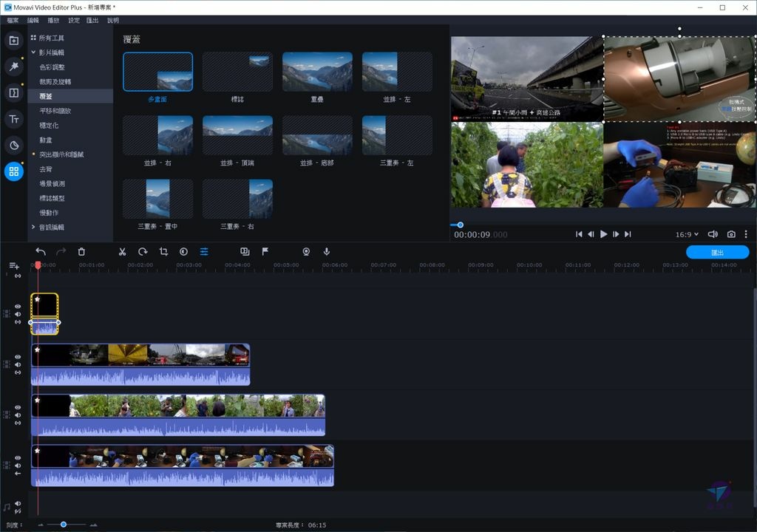Hide the top overlay track with short clip
This screenshot has height=532, width=757.
coord(18,307)
